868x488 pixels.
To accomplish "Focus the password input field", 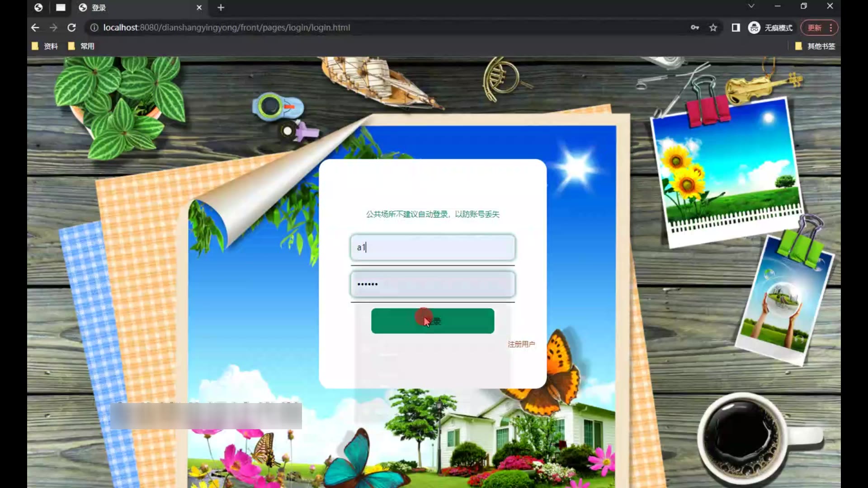I will click(x=432, y=284).
